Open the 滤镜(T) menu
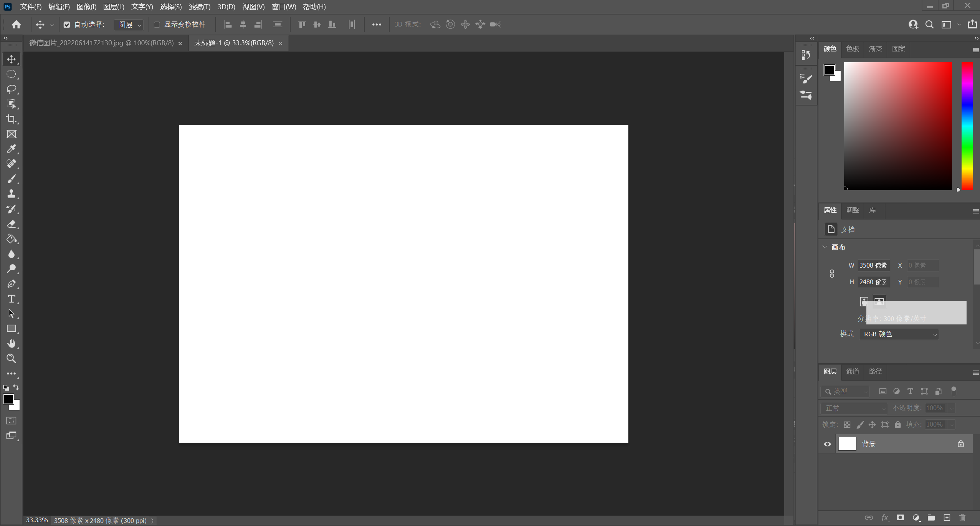980x526 pixels. tap(199, 7)
